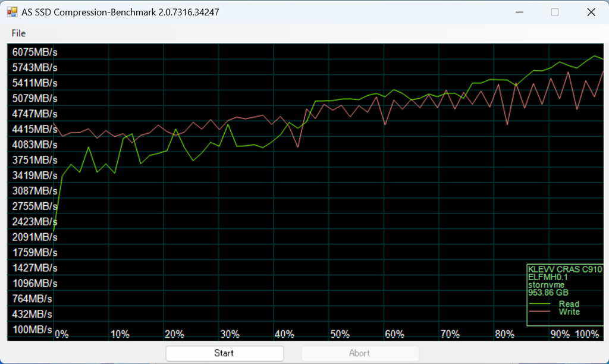Click the disabled Abort button
The width and height of the screenshot is (609, 364).
point(360,353)
